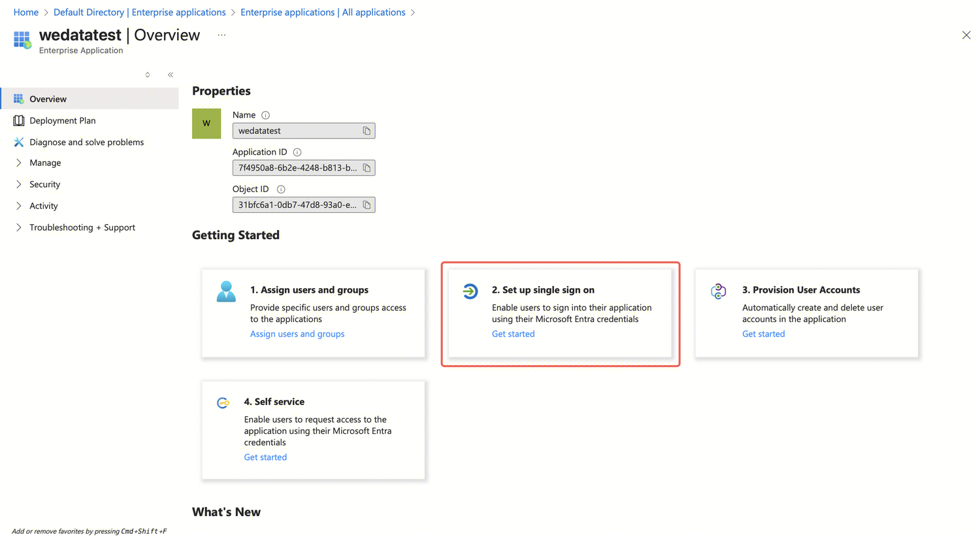
Task: Close the Overview blade
Action: tap(966, 35)
